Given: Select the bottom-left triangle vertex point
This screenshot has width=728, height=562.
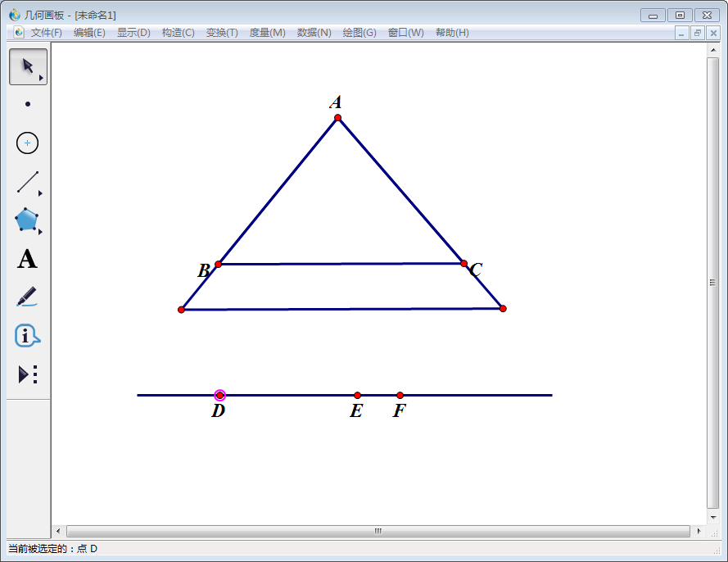Looking at the screenshot, I should tap(181, 310).
